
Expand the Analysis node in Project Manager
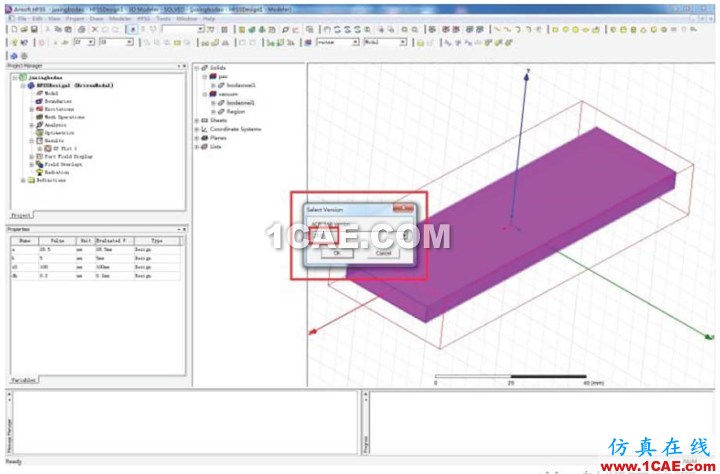[32, 125]
